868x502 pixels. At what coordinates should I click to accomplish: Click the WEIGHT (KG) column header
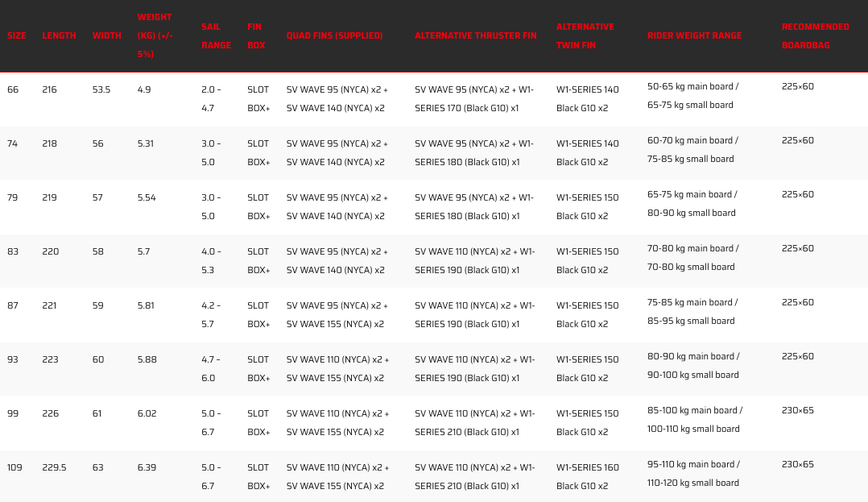click(x=155, y=35)
